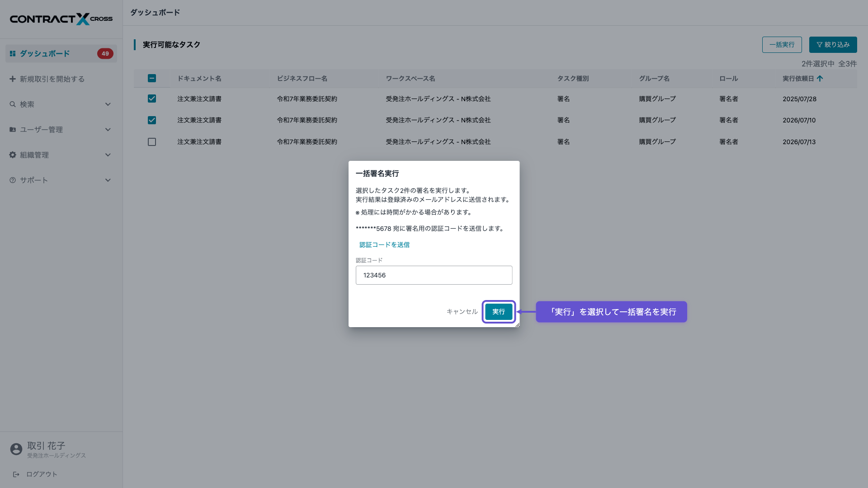Check the row dated 2026/07/13
The height and width of the screenshot is (488, 868).
(152, 142)
